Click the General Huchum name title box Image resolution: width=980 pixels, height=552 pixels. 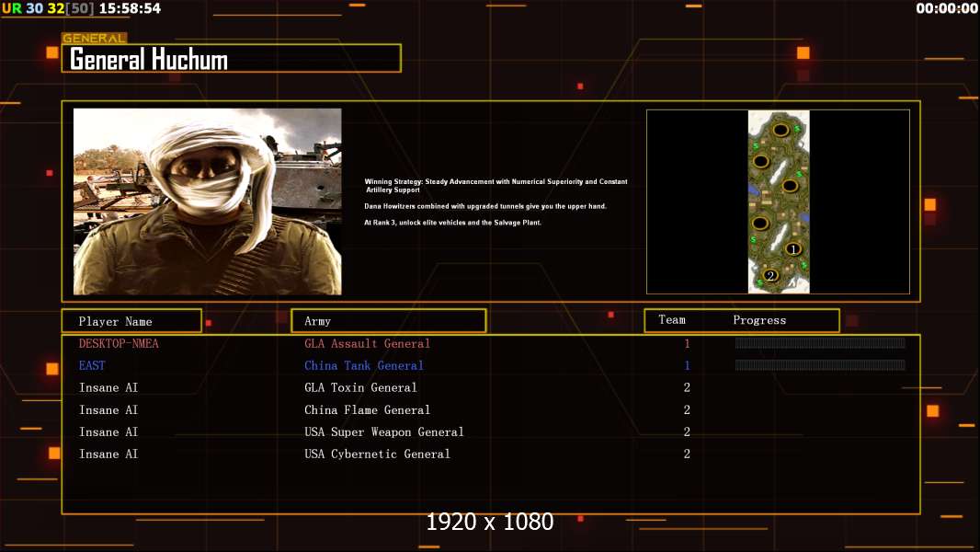click(x=232, y=59)
